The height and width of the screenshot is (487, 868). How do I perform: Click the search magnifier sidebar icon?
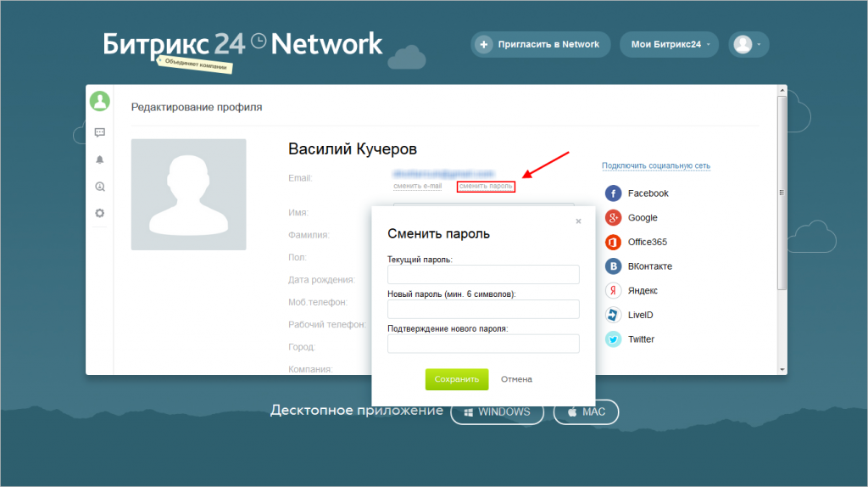100,187
